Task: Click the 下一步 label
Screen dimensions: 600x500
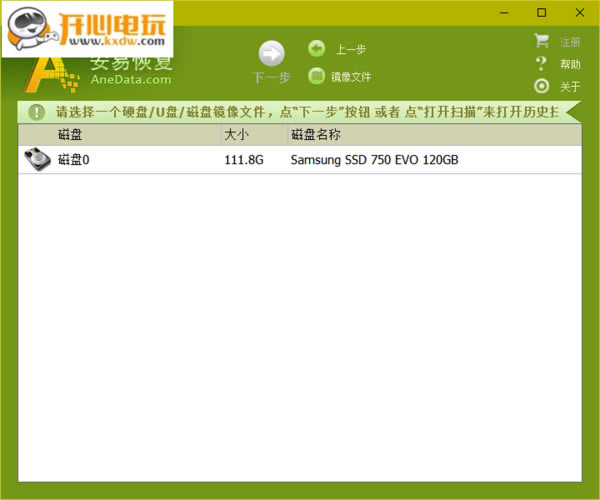Action: 271,78
